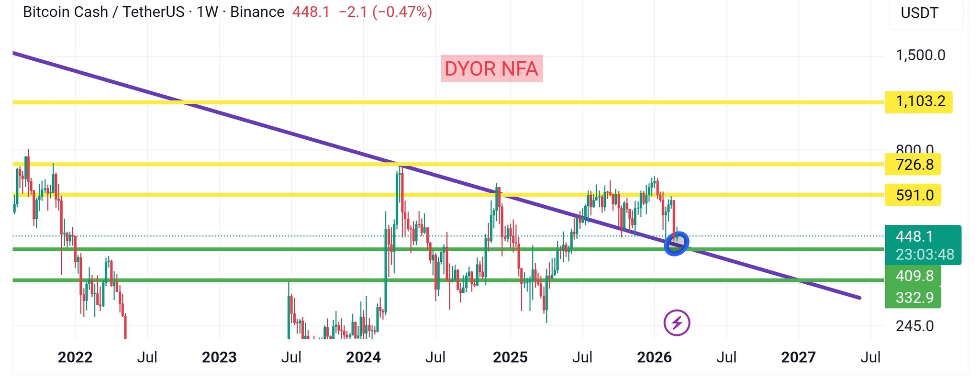Click the 2027 year label on the time axis
The width and height of the screenshot is (980, 390).
pyautogui.click(x=798, y=357)
